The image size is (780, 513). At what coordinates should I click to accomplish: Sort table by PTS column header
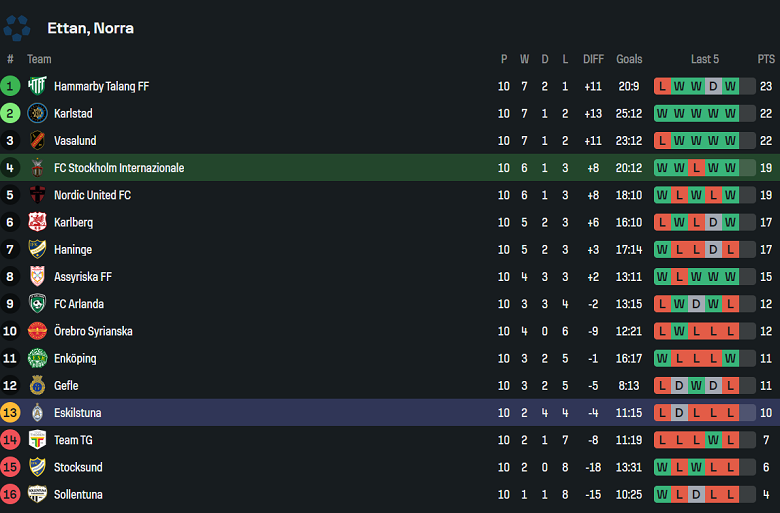point(766,59)
